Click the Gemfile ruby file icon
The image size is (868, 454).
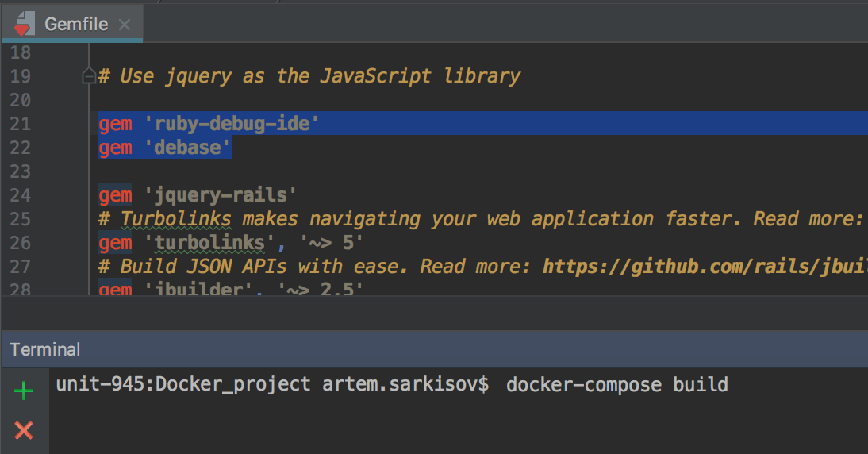pyautogui.click(x=23, y=24)
